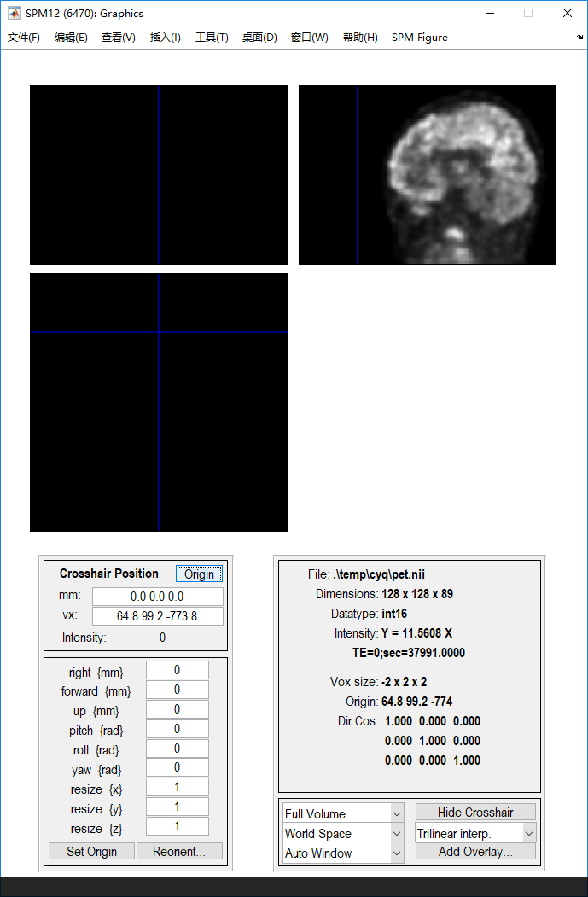
Task: Minimize the SPM12 Graphics window
Action: coord(490,13)
